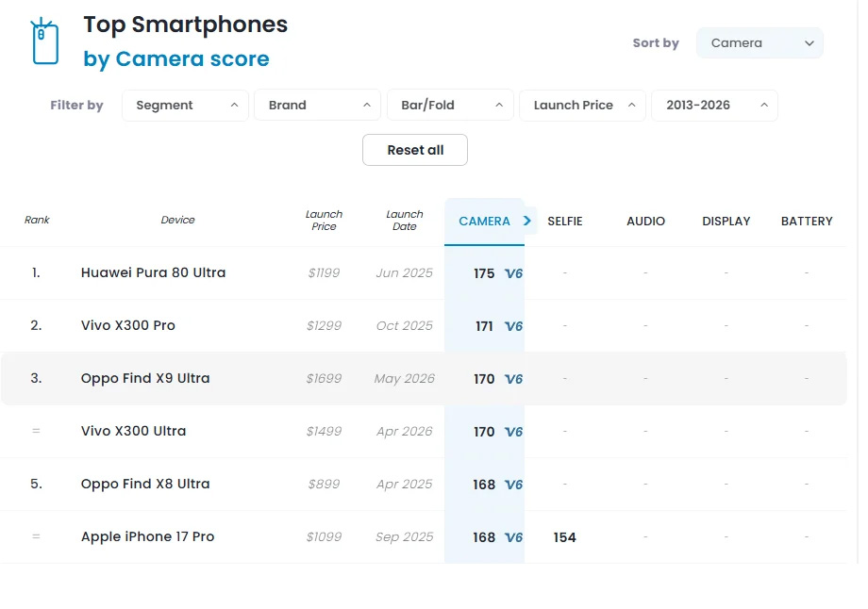Switch to the BATTERY column
The width and height of the screenshot is (868, 609).
coord(807,222)
